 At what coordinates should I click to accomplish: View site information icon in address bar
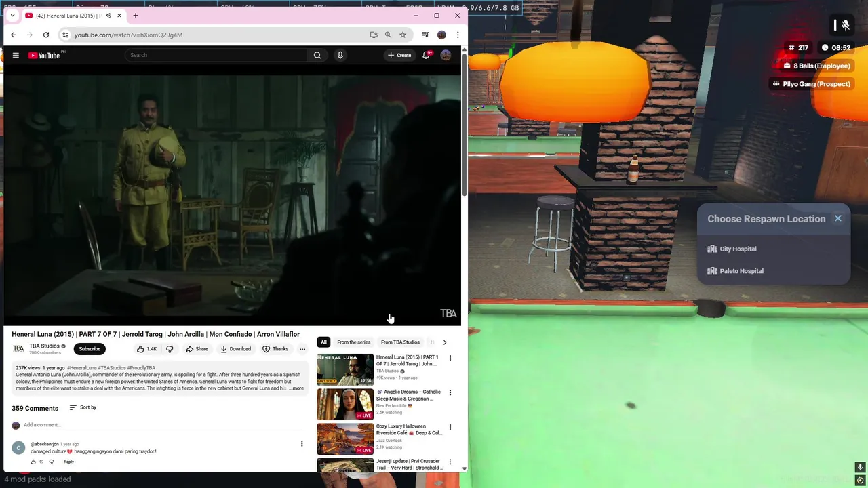pos(65,35)
